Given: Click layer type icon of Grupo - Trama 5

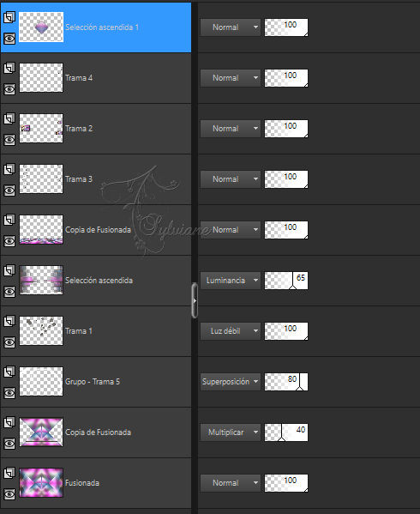Looking at the screenshot, I should pos(9,372).
